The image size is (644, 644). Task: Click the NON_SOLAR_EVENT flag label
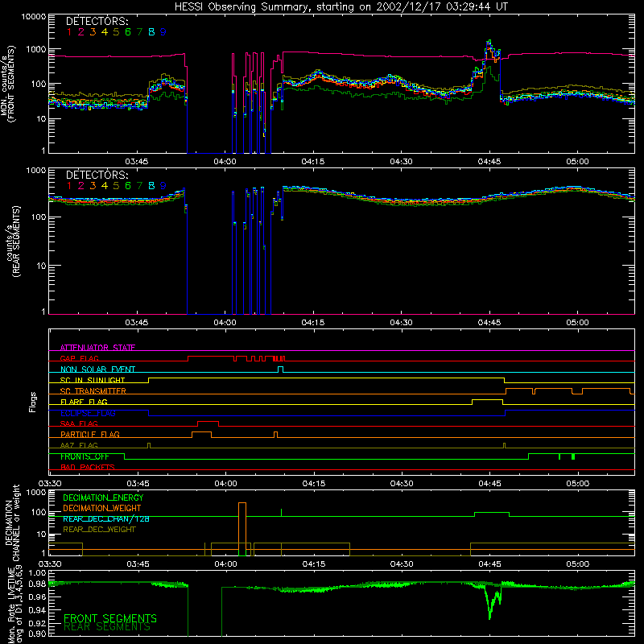pos(97,369)
